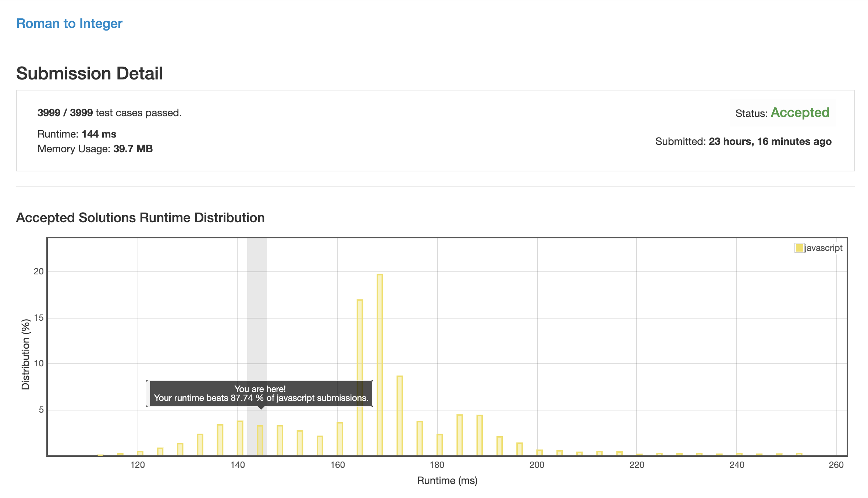Click the Distribution (%) axis label
868x498 pixels.
(25, 355)
